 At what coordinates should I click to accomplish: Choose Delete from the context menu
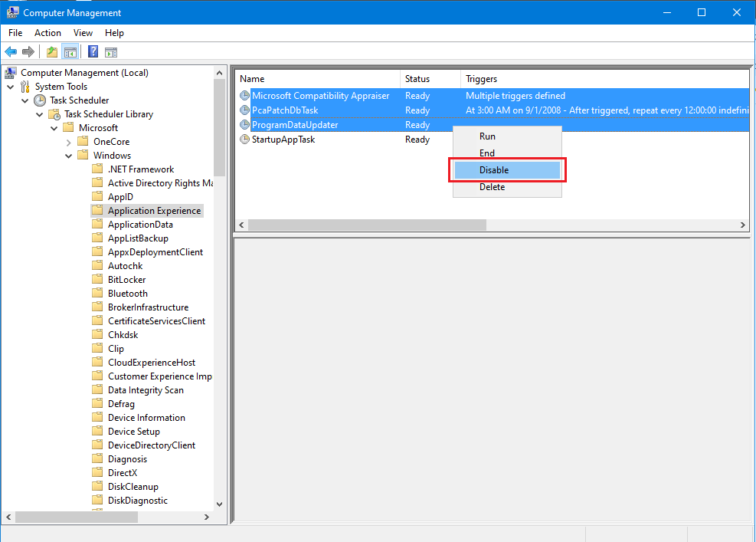point(507,187)
